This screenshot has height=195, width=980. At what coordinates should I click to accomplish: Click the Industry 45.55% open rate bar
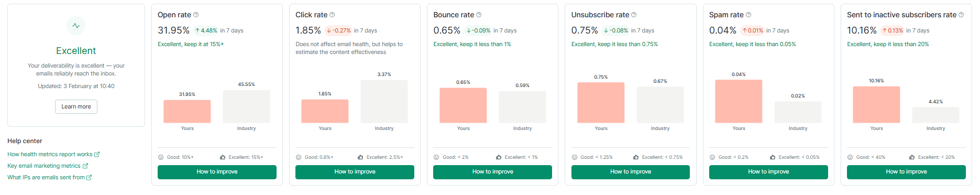pyautogui.click(x=246, y=106)
